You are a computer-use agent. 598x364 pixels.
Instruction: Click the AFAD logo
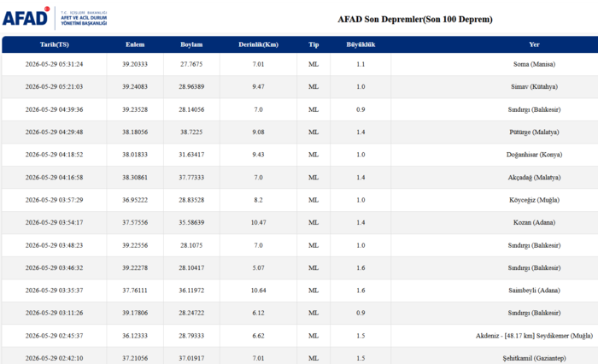[55, 18]
